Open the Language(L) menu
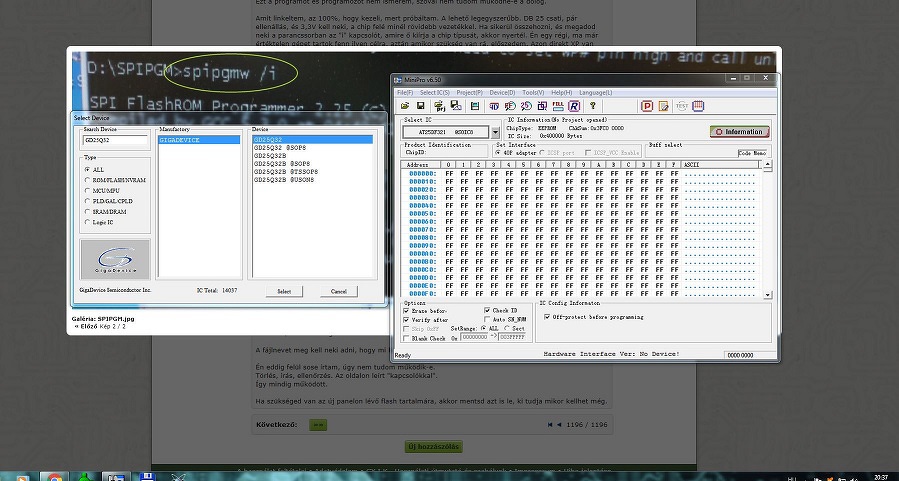Viewport: 899px width, 481px height. (x=595, y=92)
